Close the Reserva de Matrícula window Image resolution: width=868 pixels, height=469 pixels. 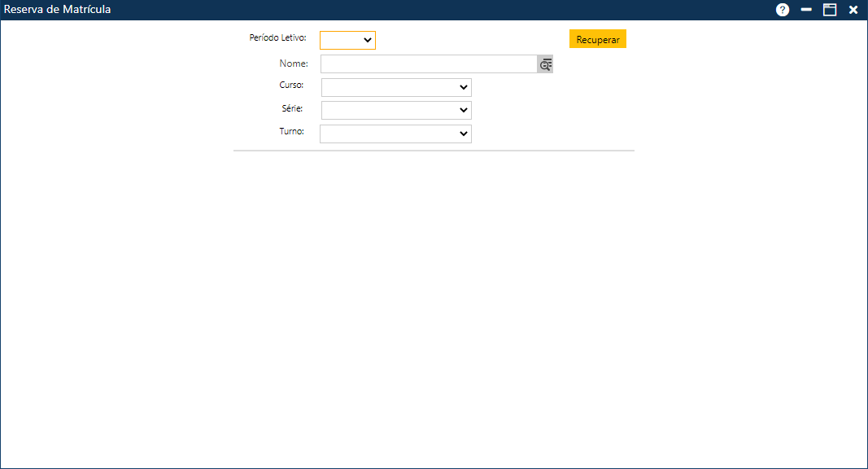click(x=853, y=10)
